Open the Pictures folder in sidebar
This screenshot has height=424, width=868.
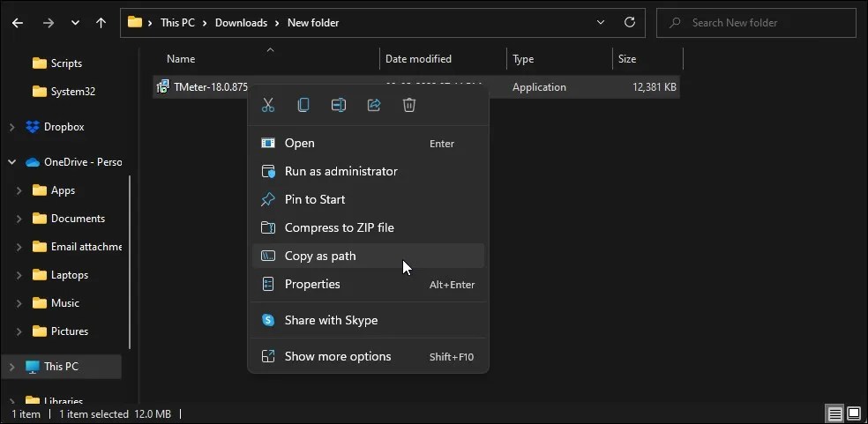tap(70, 331)
